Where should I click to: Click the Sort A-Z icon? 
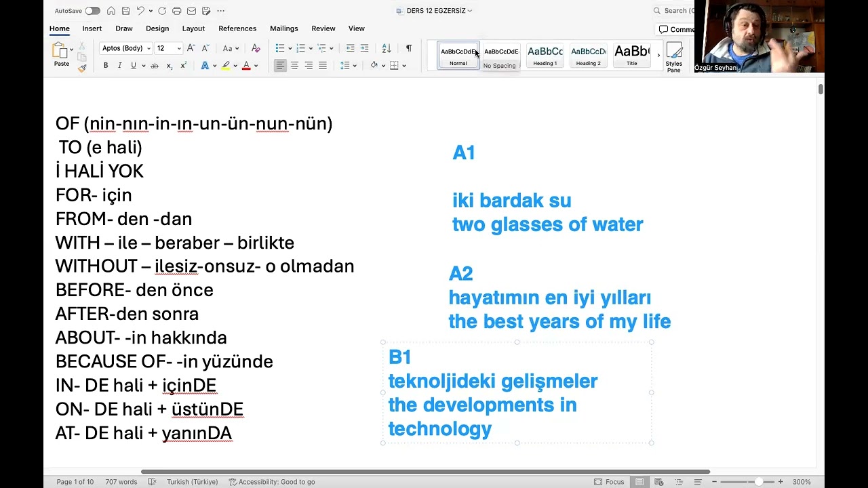(387, 48)
